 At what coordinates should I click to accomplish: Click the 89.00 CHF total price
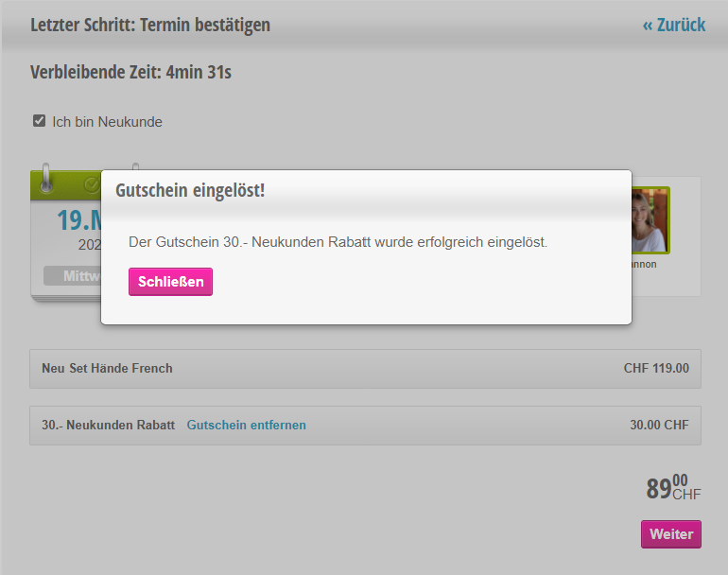pos(672,488)
